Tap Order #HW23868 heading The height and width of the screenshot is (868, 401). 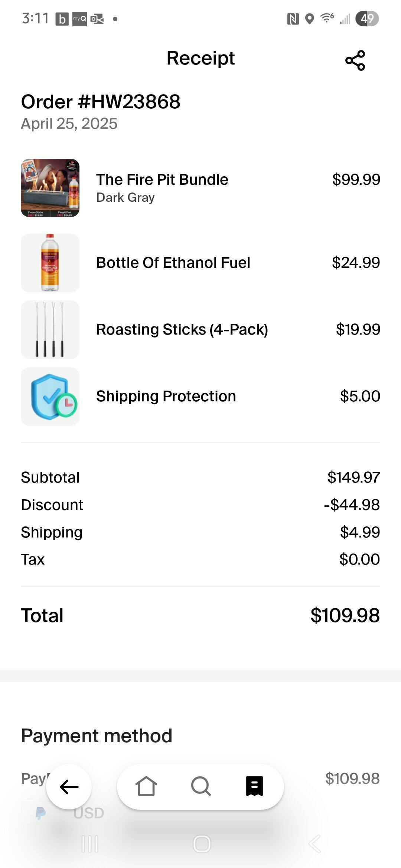(x=101, y=102)
